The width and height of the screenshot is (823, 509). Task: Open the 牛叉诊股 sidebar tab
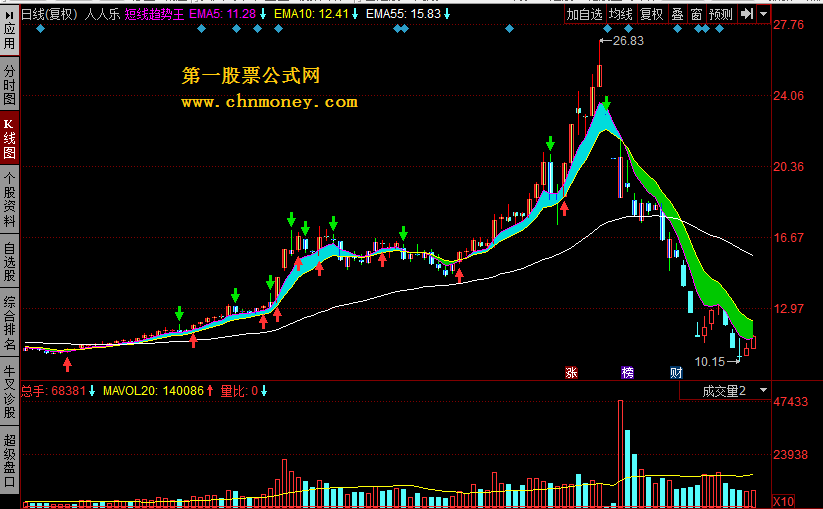[x=9, y=392]
